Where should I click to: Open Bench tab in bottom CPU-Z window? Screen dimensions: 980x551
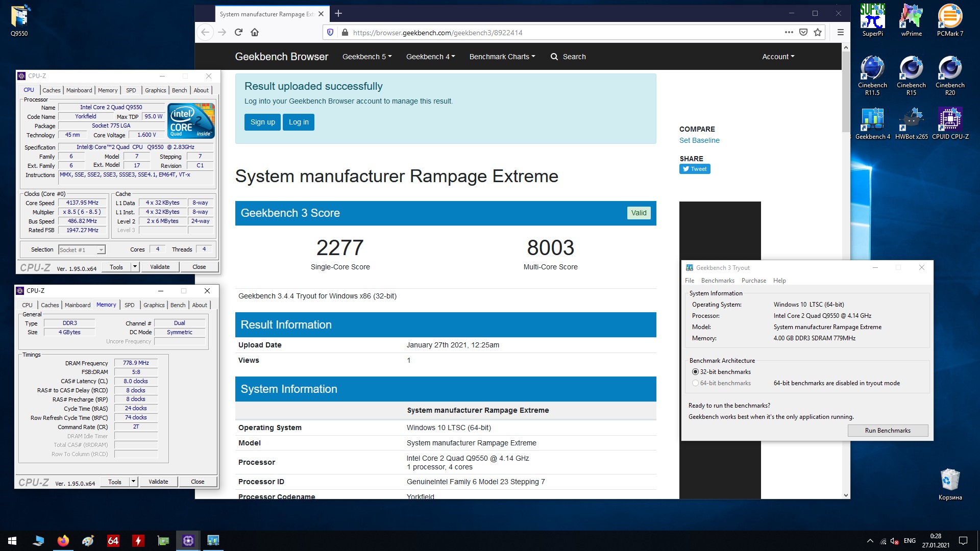tap(178, 305)
